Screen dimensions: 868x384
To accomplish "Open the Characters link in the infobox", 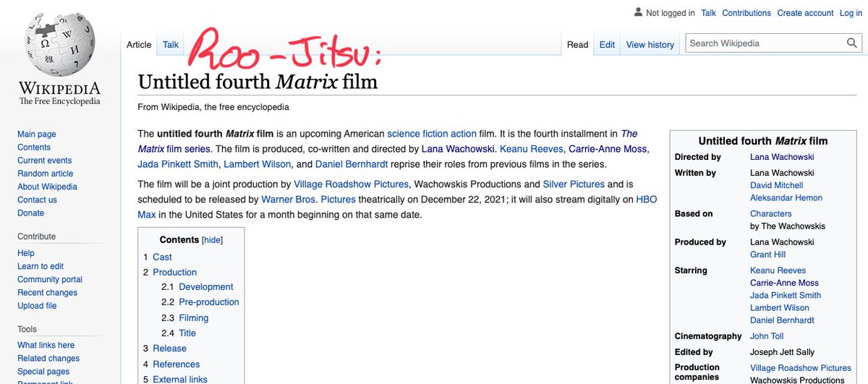I will pyautogui.click(x=770, y=213).
